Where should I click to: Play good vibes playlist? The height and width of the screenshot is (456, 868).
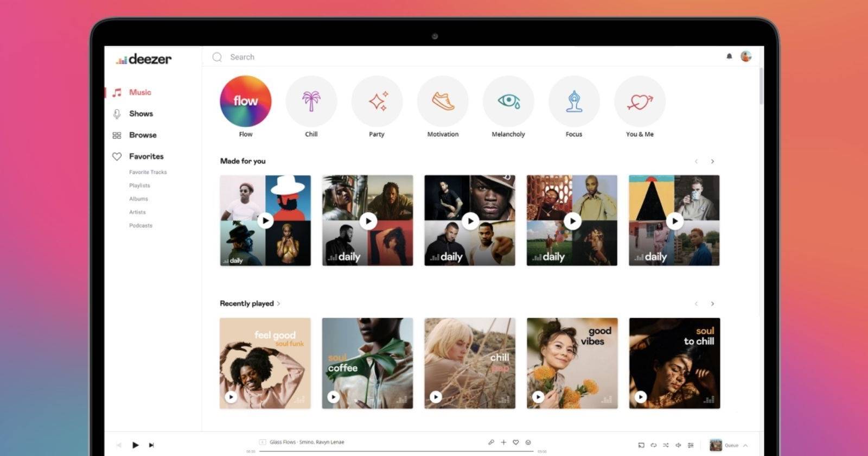click(538, 397)
